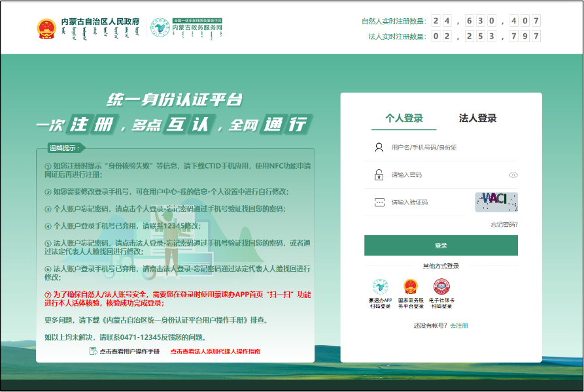Click the document icon next to 用户操作手册
This screenshot has width=584, height=392.
pyautogui.click(x=94, y=350)
